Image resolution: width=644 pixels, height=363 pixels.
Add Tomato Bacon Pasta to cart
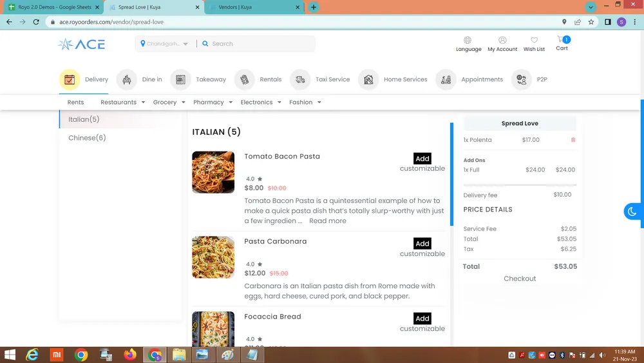(x=422, y=159)
